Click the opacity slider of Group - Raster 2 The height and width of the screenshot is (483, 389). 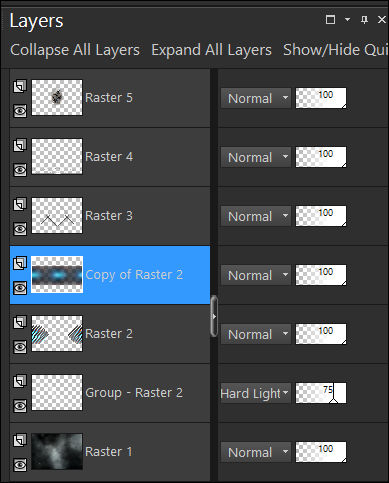click(321, 393)
